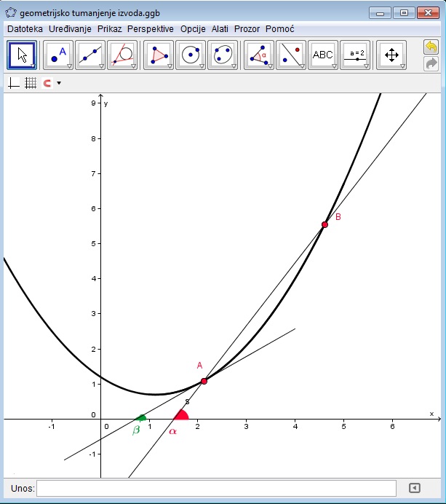
Task: Select the New Point tool
Action: 57,55
